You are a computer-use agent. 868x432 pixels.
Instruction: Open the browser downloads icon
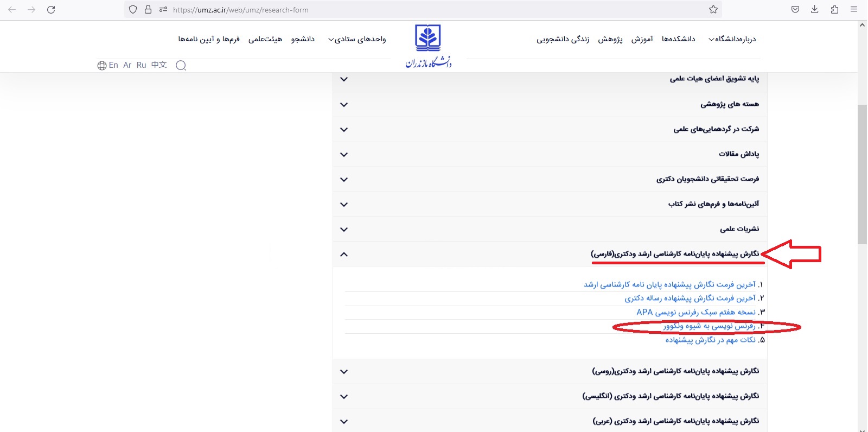(x=814, y=10)
